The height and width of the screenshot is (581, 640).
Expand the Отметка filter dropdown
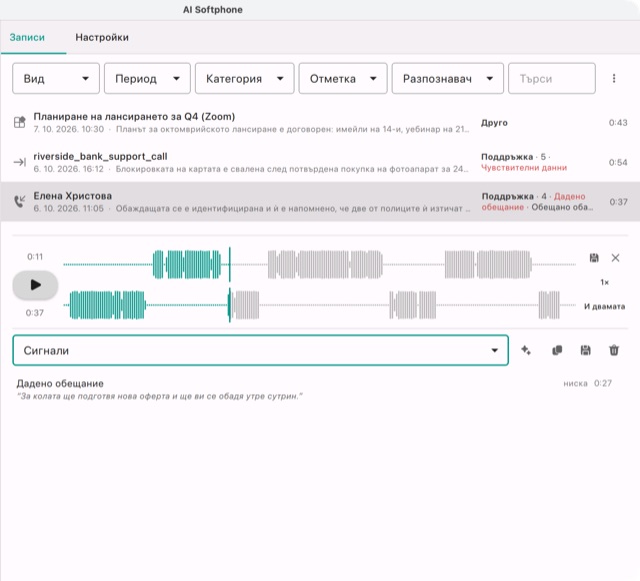343,78
